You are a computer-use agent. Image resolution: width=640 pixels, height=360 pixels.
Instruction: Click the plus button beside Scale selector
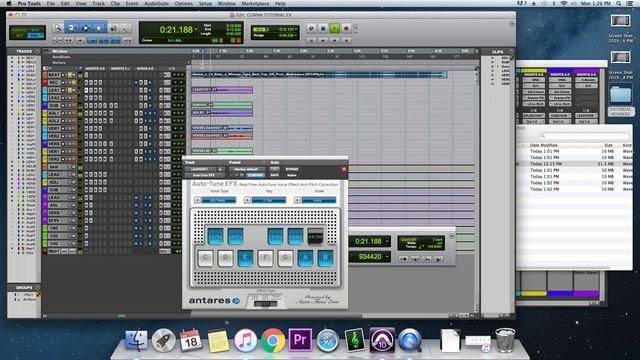tap(297, 200)
